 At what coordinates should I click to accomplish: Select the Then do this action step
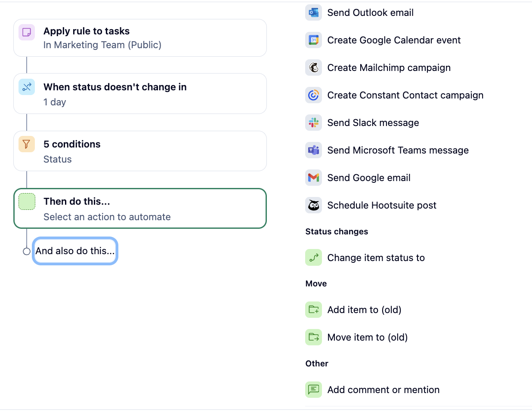(140, 209)
